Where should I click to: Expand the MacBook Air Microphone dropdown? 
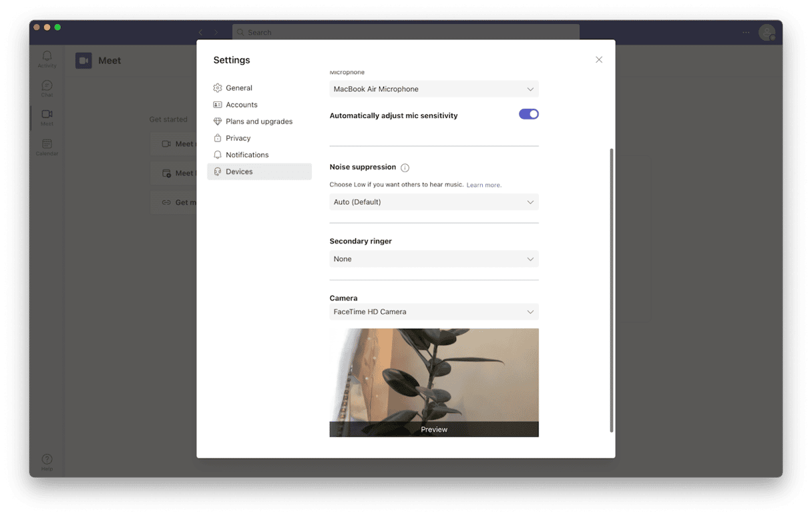(x=434, y=89)
